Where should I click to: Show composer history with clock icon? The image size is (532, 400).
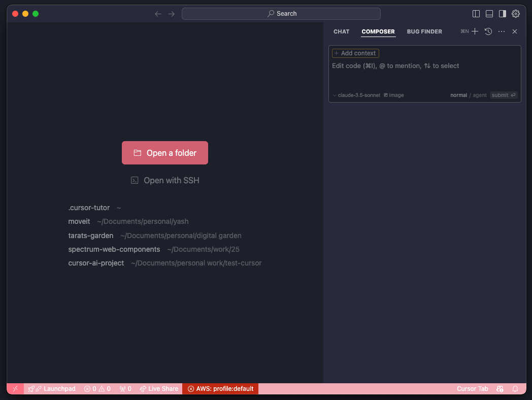coord(488,31)
